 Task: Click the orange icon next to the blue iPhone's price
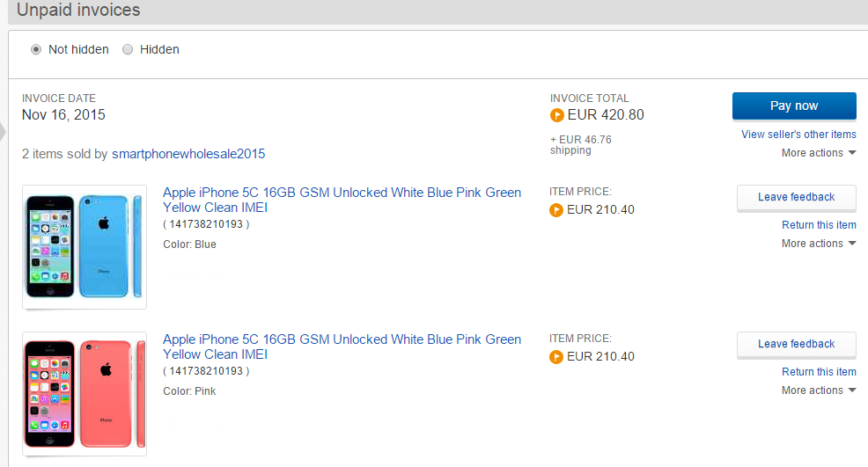555,210
